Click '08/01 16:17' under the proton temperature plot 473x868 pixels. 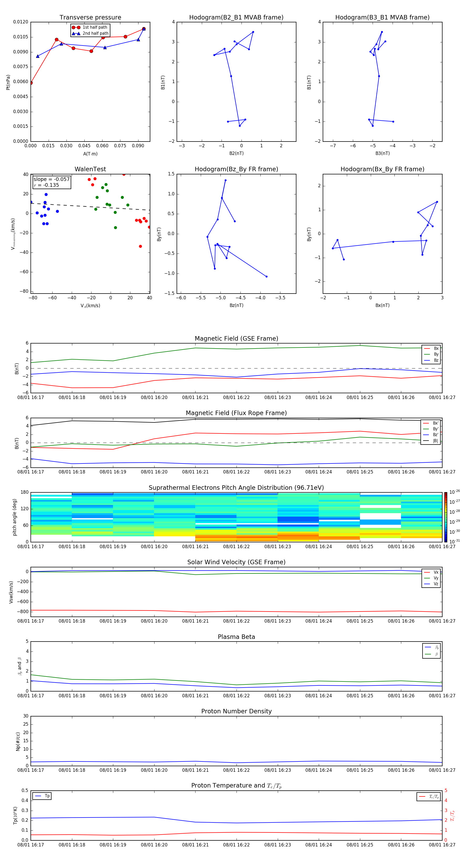(x=31, y=845)
